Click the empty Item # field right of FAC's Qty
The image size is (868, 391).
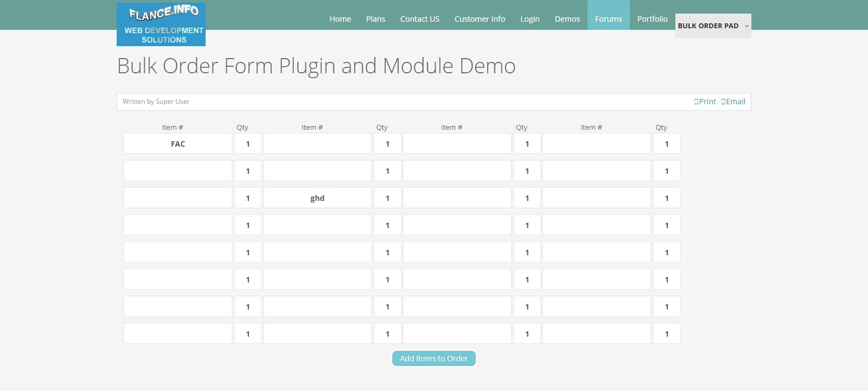point(317,144)
